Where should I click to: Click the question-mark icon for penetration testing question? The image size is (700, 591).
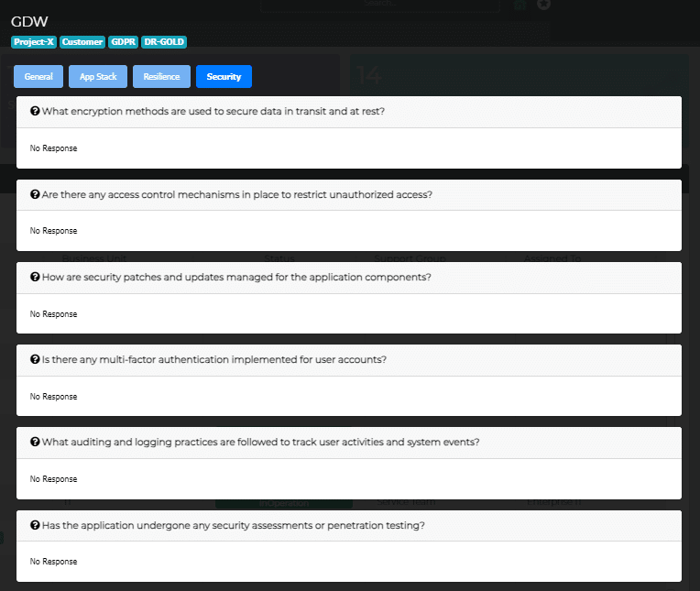(x=35, y=525)
